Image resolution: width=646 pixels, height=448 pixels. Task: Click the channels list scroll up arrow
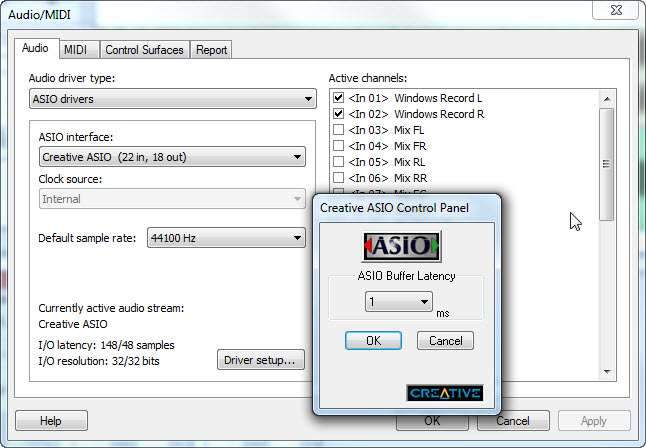coord(606,99)
